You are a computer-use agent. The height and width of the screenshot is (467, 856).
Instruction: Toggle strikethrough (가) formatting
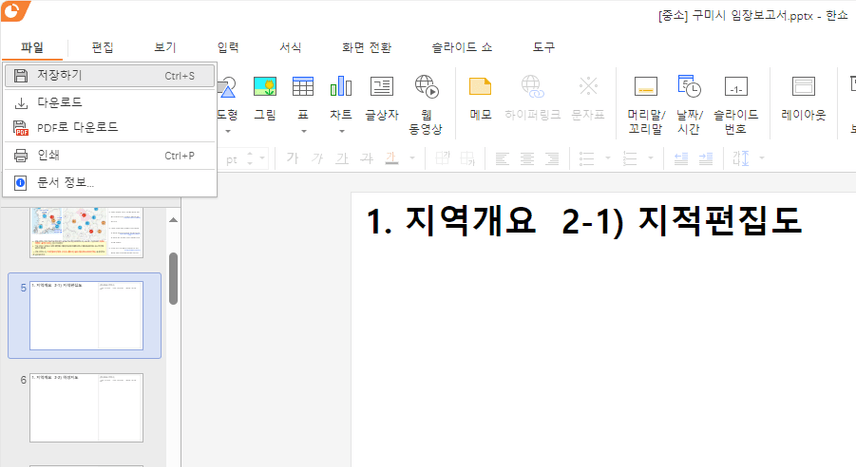(367, 158)
